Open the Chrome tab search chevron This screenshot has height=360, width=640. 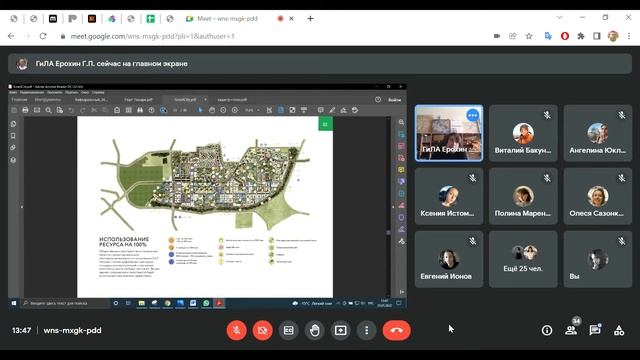[560, 18]
